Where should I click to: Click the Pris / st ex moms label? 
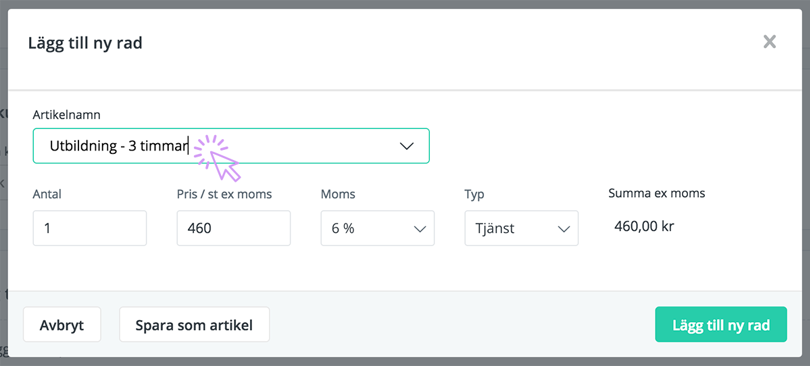pyautogui.click(x=224, y=194)
